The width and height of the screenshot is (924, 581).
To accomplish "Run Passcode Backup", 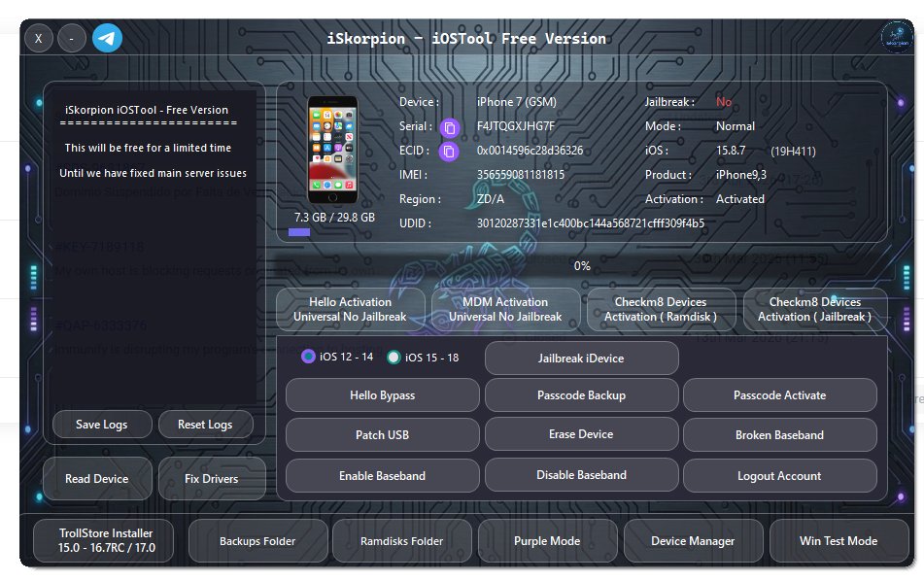I will tap(581, 395).
